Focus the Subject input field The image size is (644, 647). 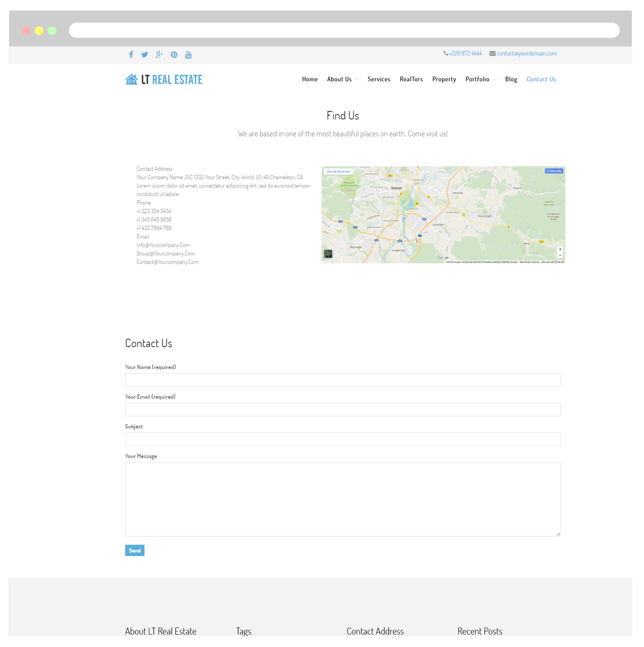343,439
